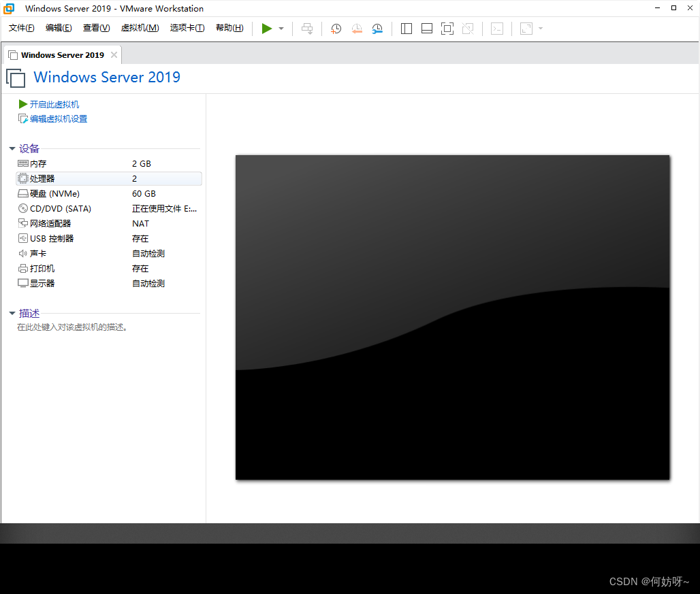
Task: Click the VMware icon in title bar
Action: click(9, 8)
